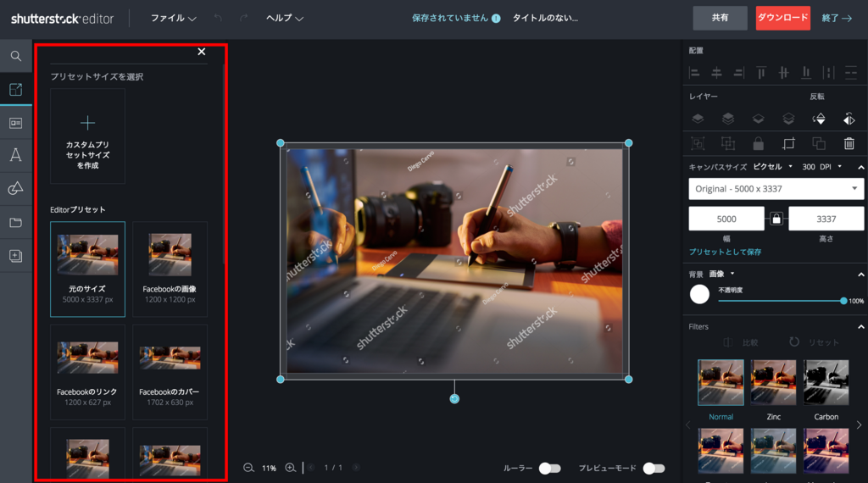Click the rotate handle below the image
Screen dimensions: 868x483
[x=454, y=399]
